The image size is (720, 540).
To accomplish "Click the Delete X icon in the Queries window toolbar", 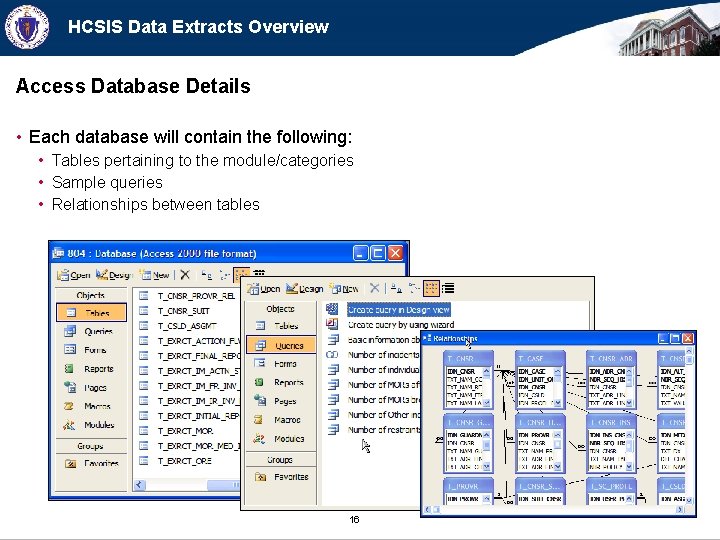I will (x=375, y=288).
